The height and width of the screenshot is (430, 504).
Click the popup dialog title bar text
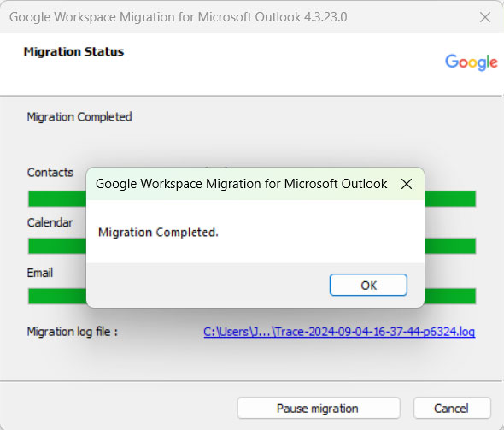tap(242, 184)
